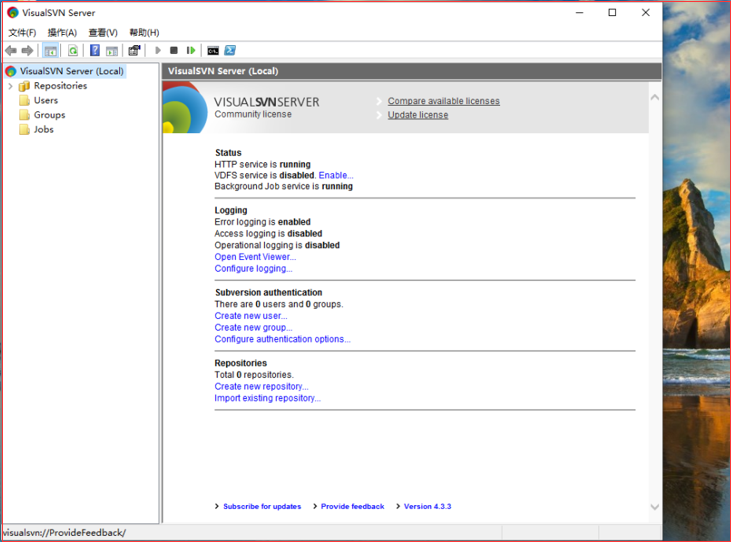Click Create new group... link
Image resolution: width=731 pixels, height=542 pixels.
coord(253,328)
